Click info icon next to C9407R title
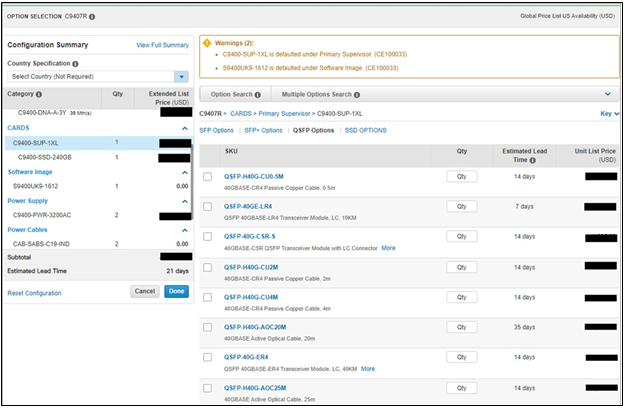This screenshot has height=408, width=624. (x=92, y=17)
